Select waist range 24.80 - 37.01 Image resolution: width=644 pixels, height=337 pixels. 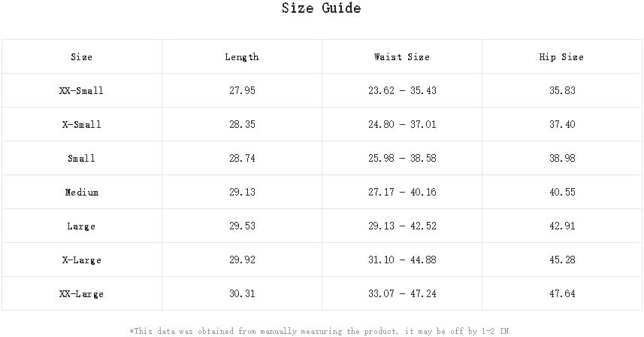coord(402,124)
